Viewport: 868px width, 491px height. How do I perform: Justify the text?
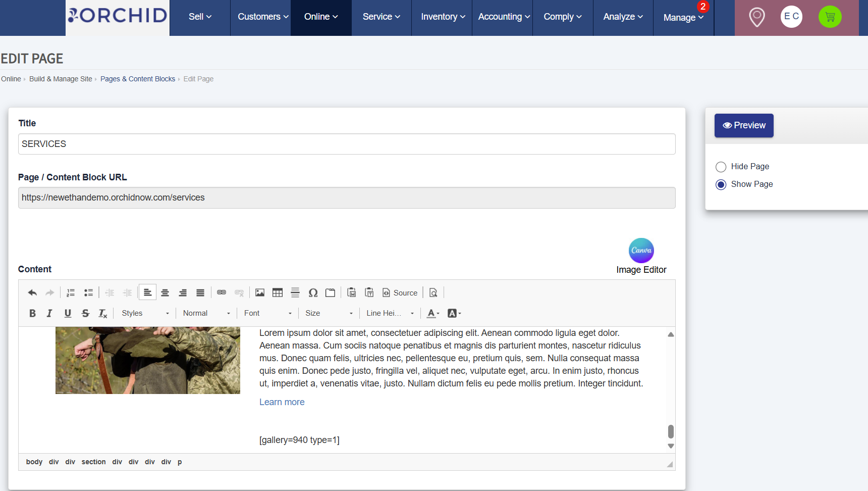point(200,292)
